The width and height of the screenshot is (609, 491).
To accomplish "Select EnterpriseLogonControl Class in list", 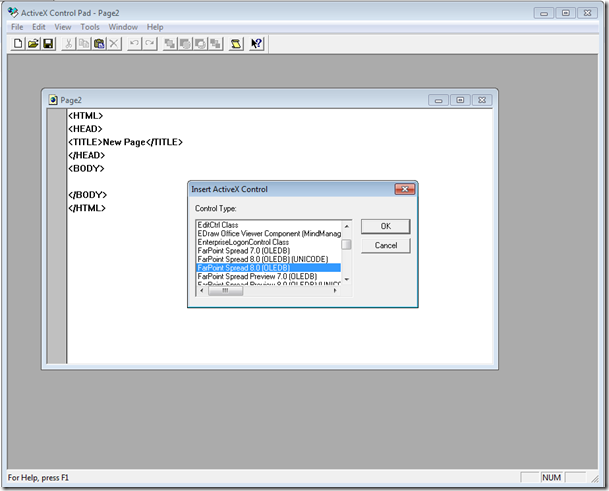I will [243, 242].
